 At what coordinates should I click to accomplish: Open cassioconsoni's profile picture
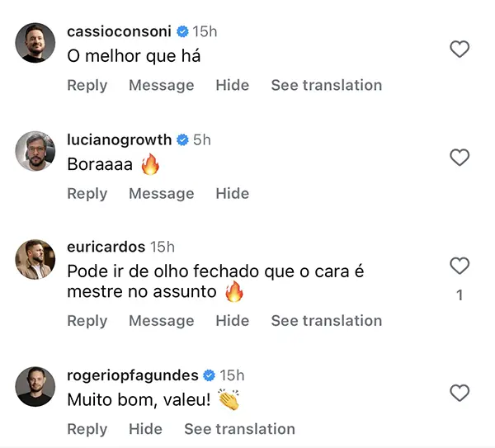[35, 43]
